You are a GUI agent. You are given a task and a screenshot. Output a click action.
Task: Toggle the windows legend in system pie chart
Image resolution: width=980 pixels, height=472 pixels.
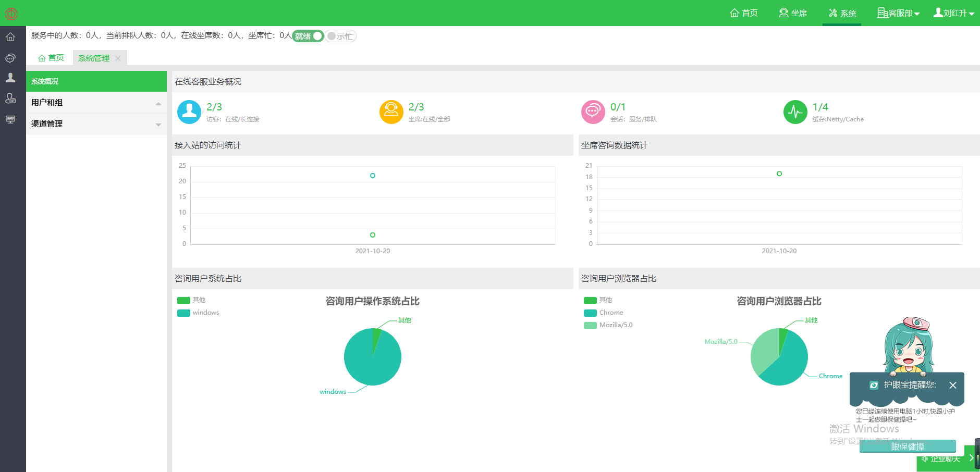pos(199,312)
